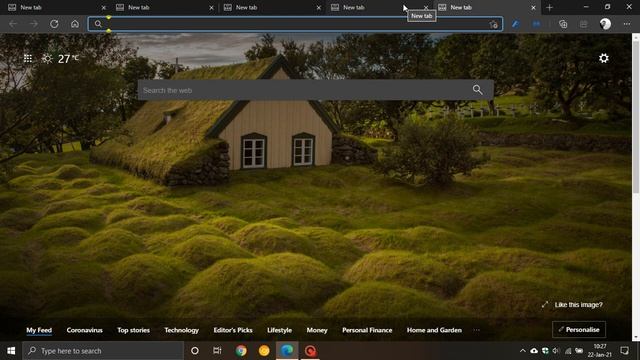The width and height of the screenshot is (640, 360).
Task: Open the Home and Garden feed category
Action: pyautogui.click(x=434, y=330)
